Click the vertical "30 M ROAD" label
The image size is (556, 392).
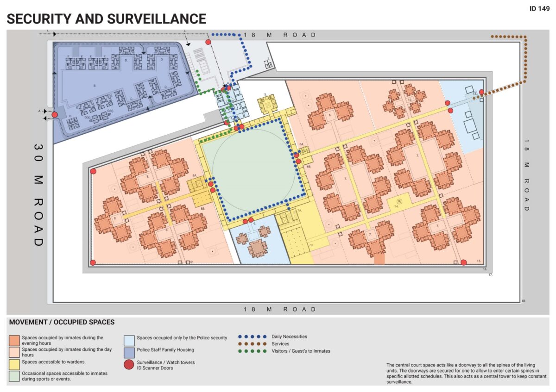39,194
